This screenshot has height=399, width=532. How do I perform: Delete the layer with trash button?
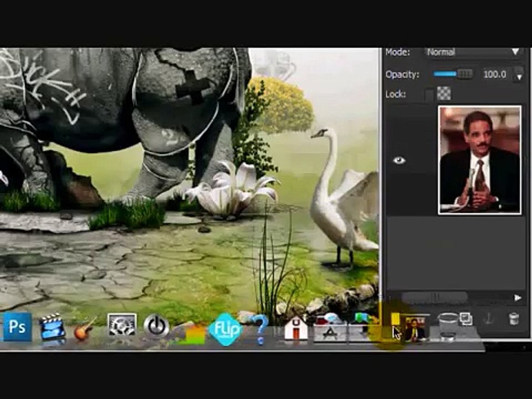pos(514,320)
